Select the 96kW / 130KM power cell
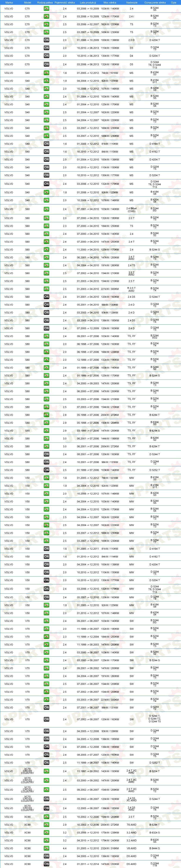The height and width of the screenshot is (868, 181). 110,305
